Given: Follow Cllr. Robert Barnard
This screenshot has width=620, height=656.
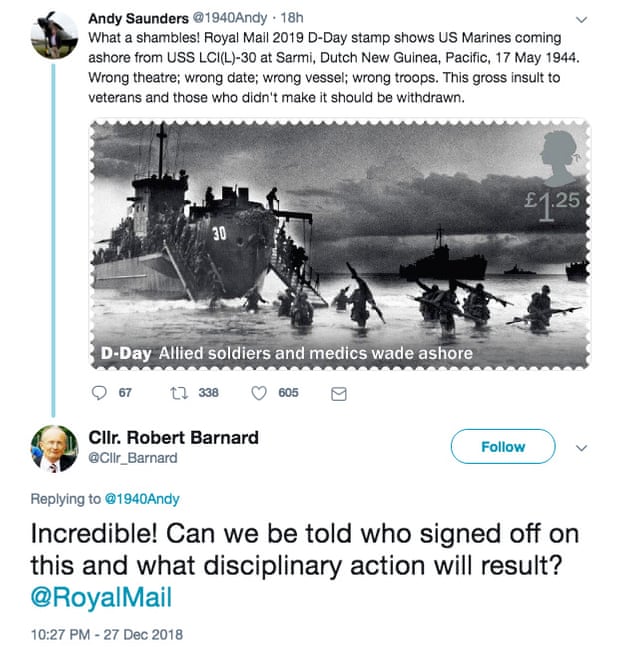Looking at the screenshot, I should pos(503,447).
